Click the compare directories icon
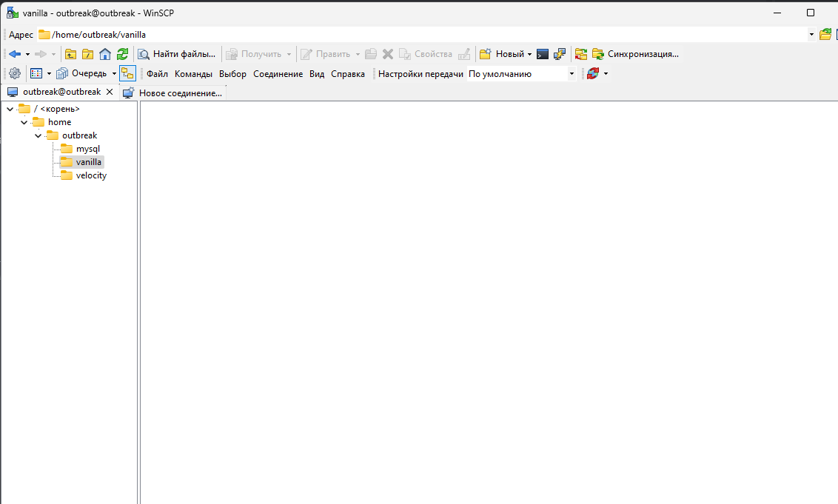 [x=581, y=54]
